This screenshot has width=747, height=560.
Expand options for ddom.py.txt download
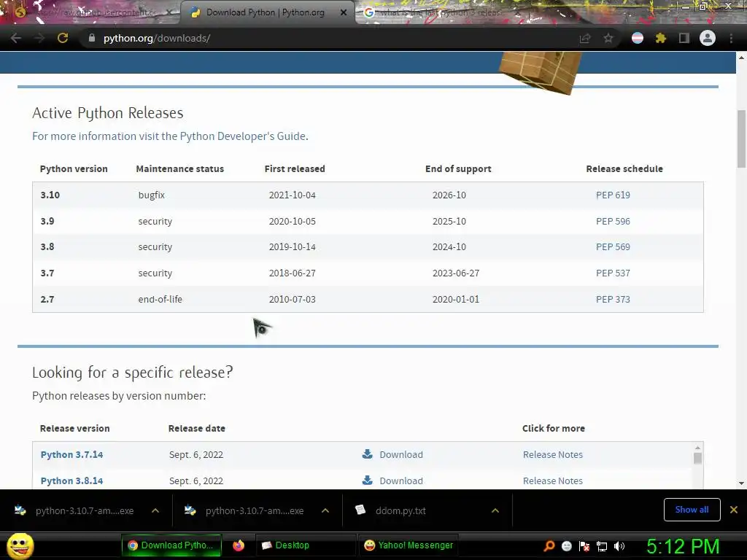point(495,510)
